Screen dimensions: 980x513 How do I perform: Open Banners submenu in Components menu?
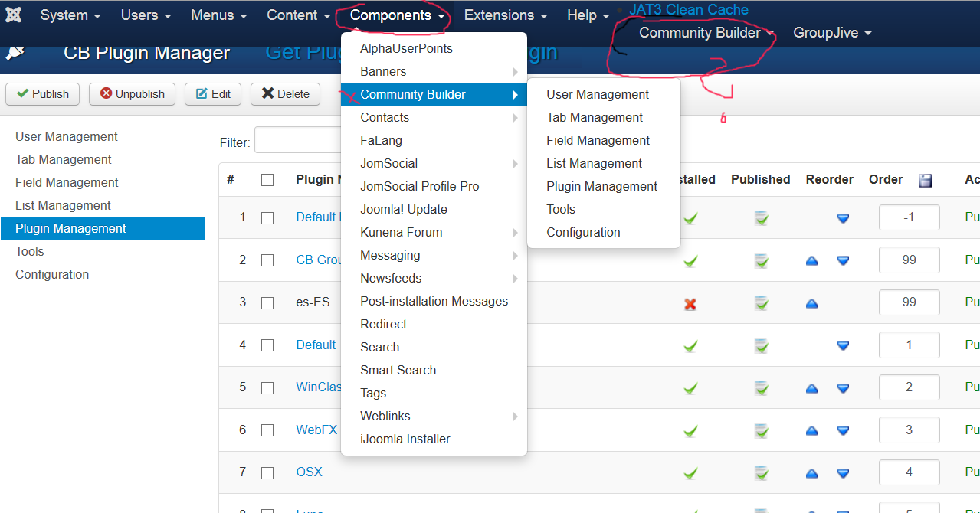coord(434,71)
